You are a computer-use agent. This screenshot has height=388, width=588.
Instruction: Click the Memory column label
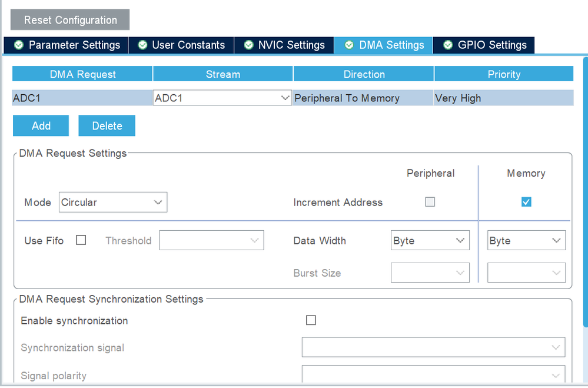point(526,173)
